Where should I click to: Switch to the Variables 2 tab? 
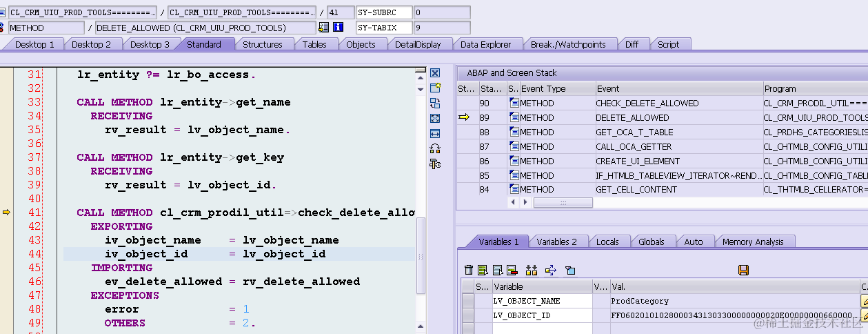pos(556,242)
